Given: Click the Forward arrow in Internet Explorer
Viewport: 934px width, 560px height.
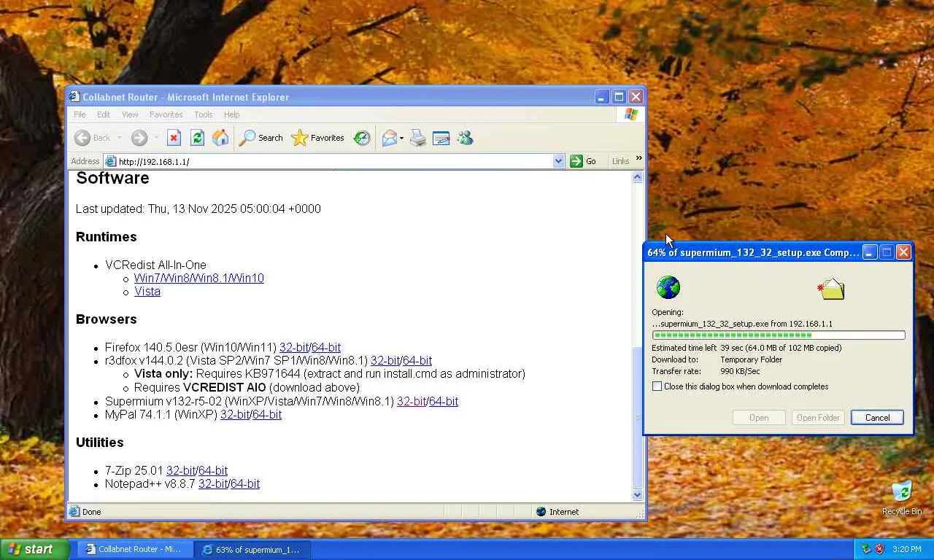Looking at the screenshot, I should tap(139, 138).
